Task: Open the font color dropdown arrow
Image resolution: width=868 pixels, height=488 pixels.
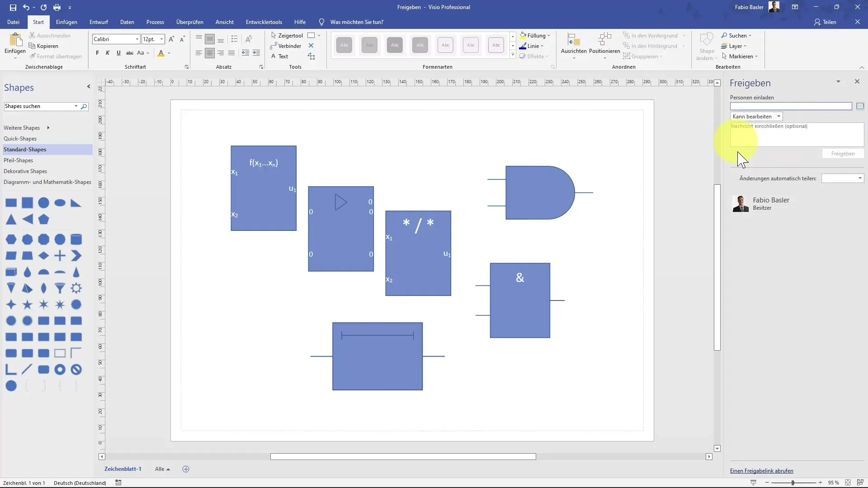Action: click(x=169, y=53)
